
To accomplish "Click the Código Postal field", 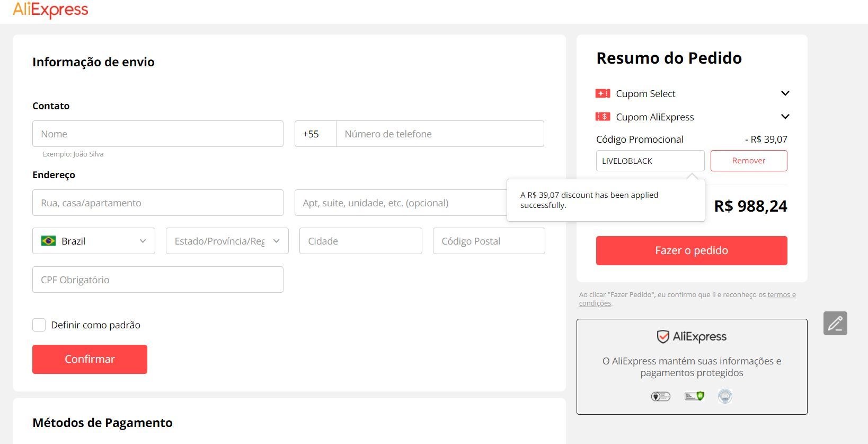I will (489, 241).
